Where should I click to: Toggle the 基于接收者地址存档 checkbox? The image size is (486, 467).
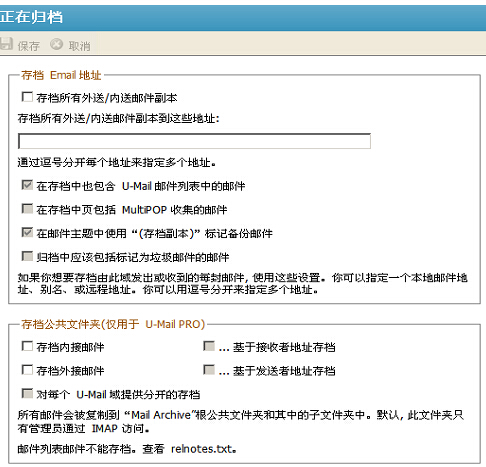point(209,346)
